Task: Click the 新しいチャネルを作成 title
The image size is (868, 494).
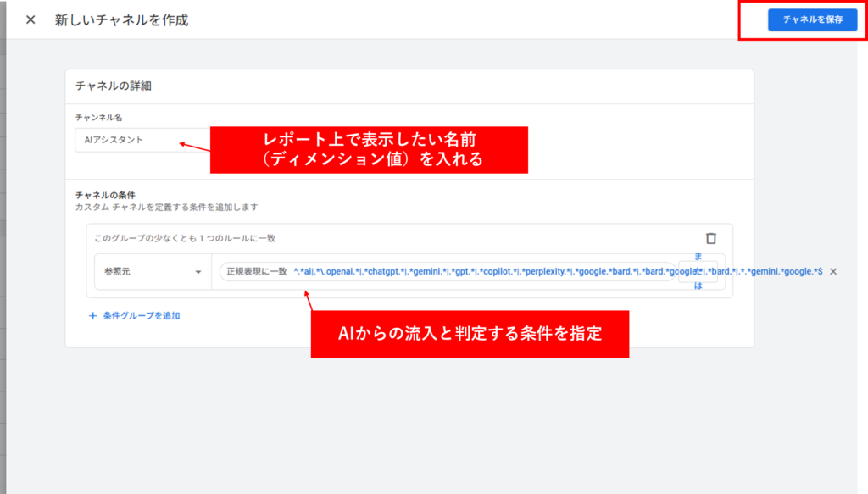Action: 121,19
